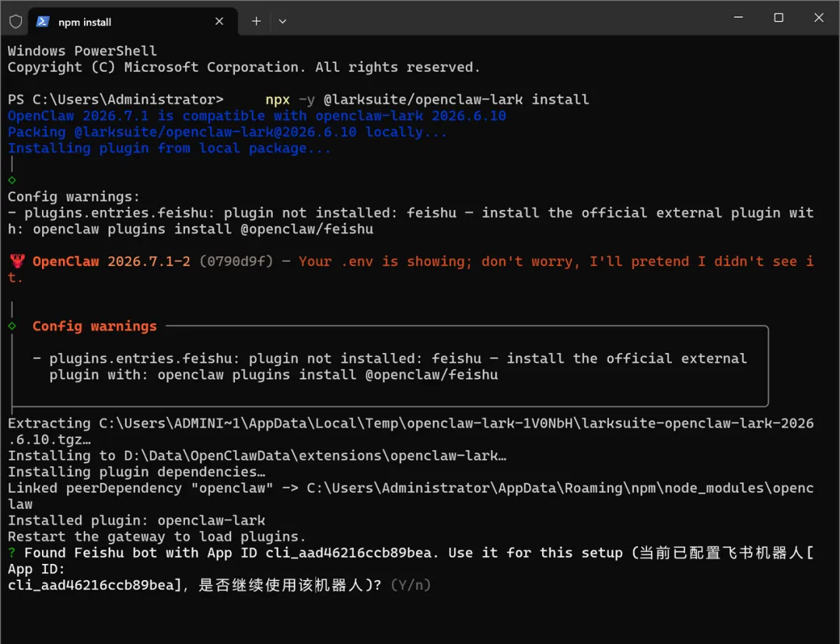Click "Installing to D:\Data\OpenClawData" line
840x644 pixels.
point(257,456)
